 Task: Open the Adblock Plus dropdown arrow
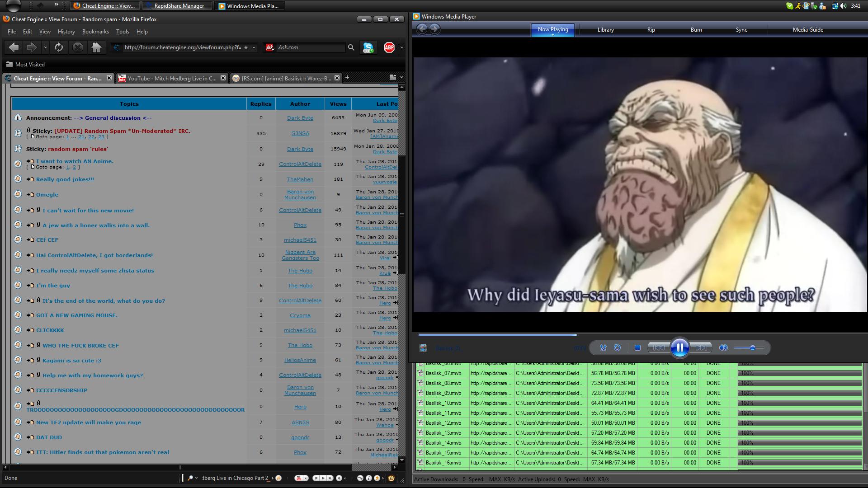pyautogui.click(x=401, y=47)
